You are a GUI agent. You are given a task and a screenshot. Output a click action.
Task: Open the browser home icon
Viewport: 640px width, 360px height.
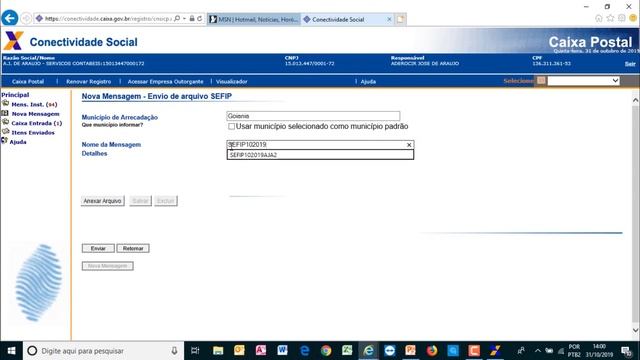[598, 18]
